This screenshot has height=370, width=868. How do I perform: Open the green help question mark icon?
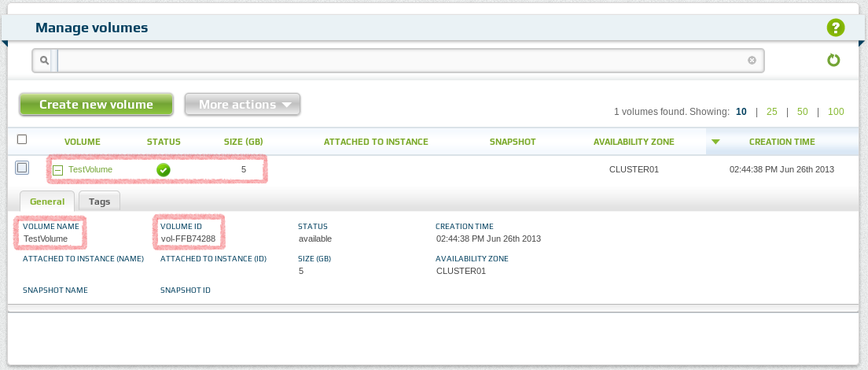(x=835, y=28)
